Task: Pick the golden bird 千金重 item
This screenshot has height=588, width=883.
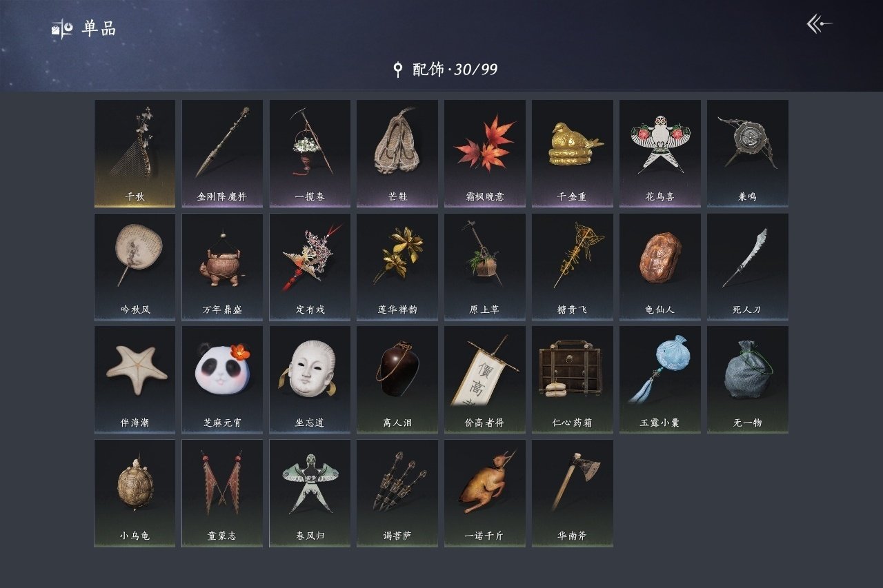Action: (x=573, y=154)
